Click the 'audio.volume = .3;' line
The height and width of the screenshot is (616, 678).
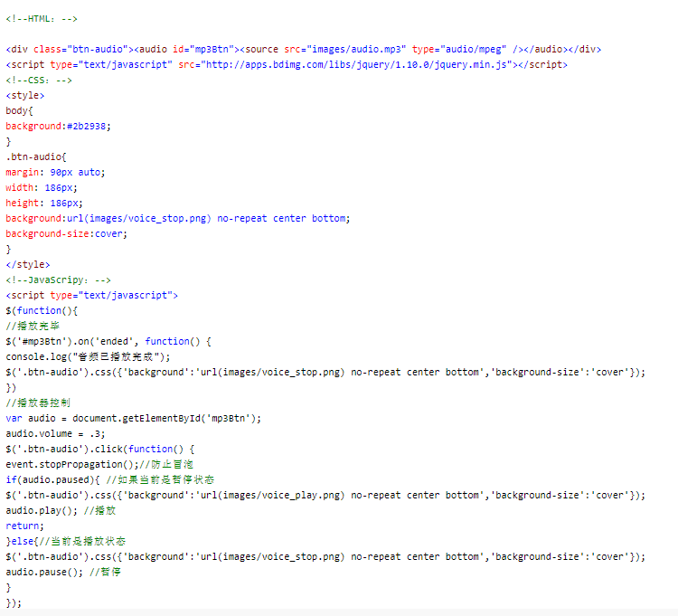point(55,434)
